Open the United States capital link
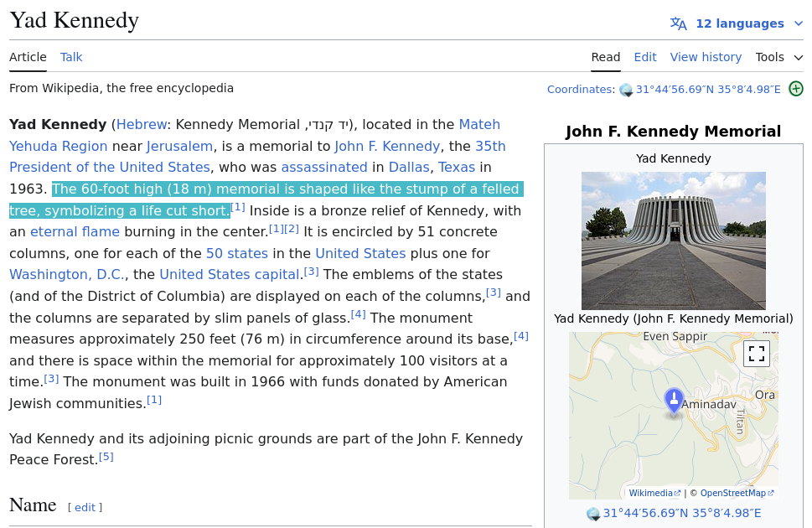The height and width of the screenshot is (528, 812). click(230, 274)
